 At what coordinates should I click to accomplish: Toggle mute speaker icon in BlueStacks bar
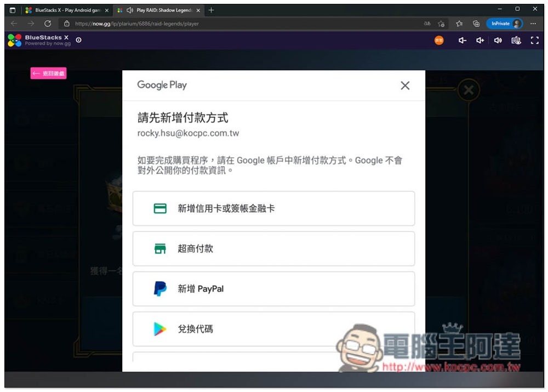498,41
